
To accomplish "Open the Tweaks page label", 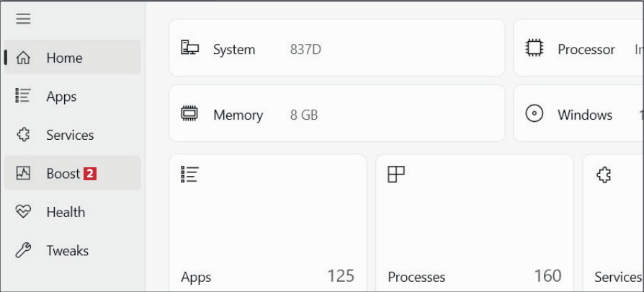I will click(68, 251).
